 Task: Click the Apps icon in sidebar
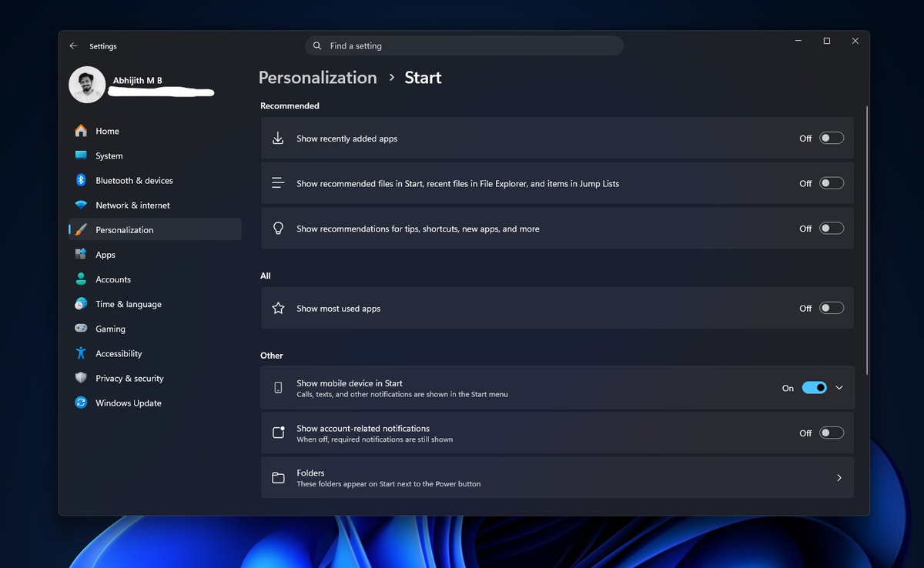(x=81, y=254)
